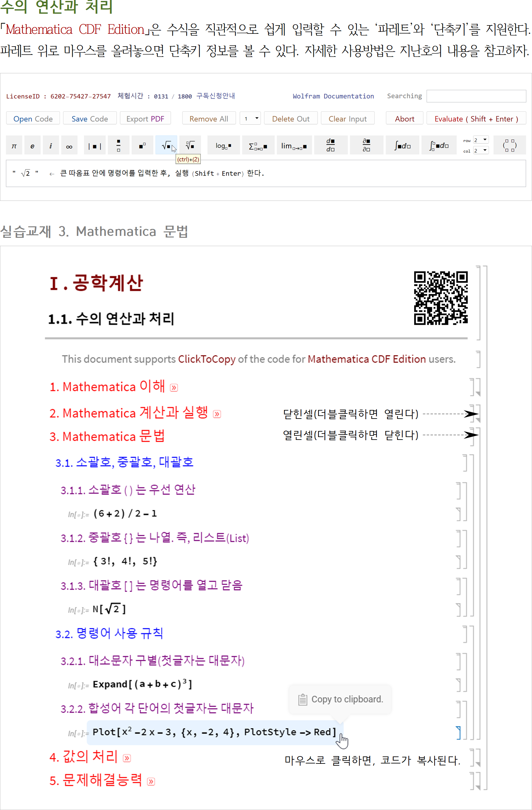The image size is (532, 810).
Task: Insert a square root template
Action: (166, 145)
